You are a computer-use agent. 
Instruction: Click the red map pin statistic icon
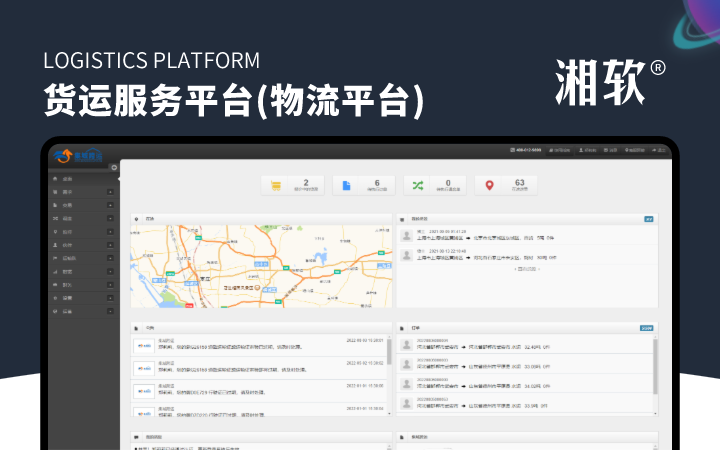[x=489, y=185]
